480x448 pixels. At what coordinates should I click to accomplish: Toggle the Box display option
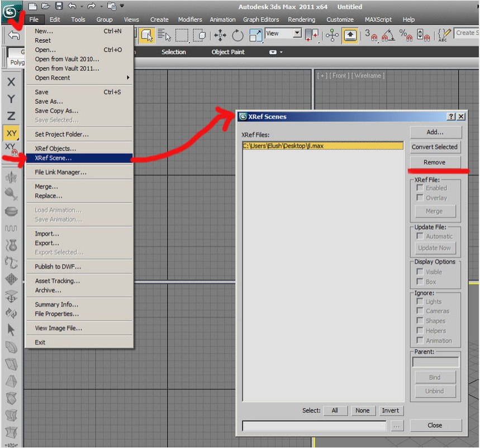point(420,281)
